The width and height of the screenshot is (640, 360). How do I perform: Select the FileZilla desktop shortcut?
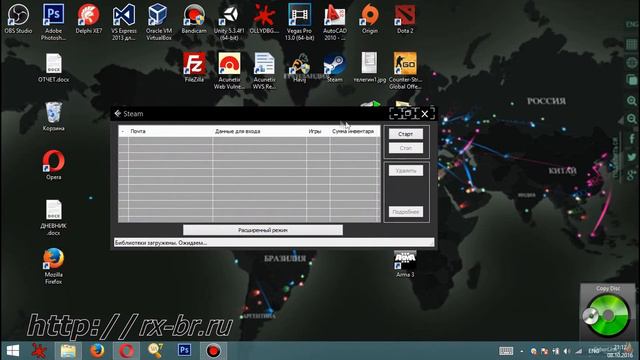(x=194, y=67)
